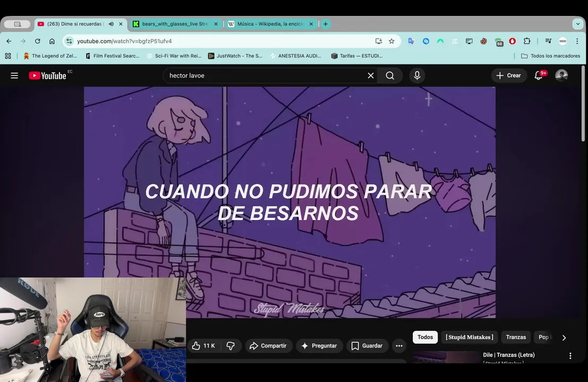
Task: Open the account avatar menu
Action: (x=561, y=76)
